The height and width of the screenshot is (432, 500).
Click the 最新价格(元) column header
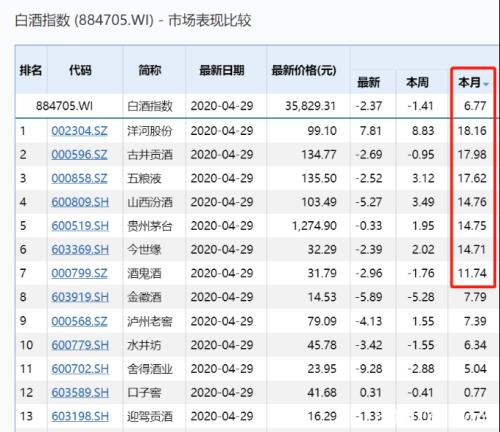click(x=303, y=70)
